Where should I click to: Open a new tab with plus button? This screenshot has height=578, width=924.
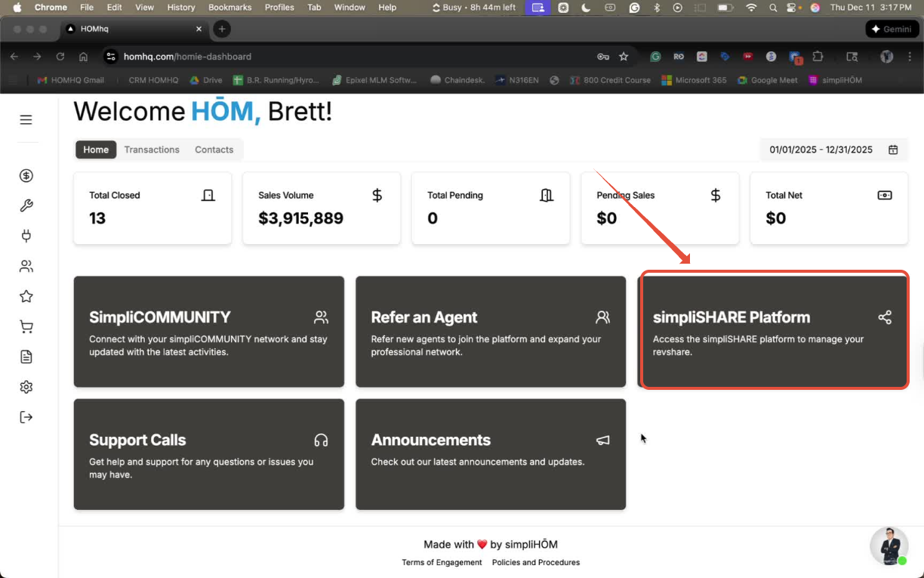click(x=221, y=29)
